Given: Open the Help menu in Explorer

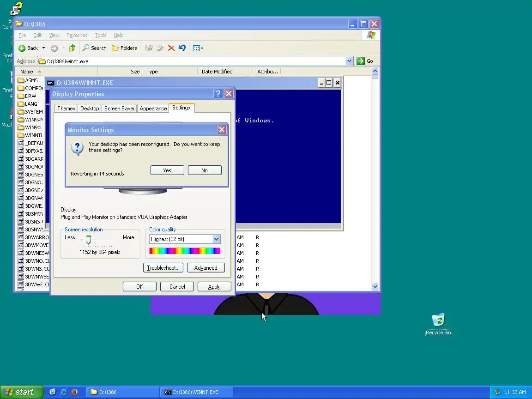Looking at the screenshot, I should [x=118, y=35].
